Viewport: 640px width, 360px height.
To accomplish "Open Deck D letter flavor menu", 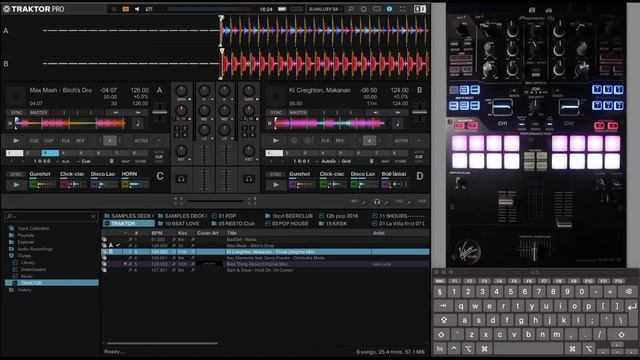I will 420,176.
